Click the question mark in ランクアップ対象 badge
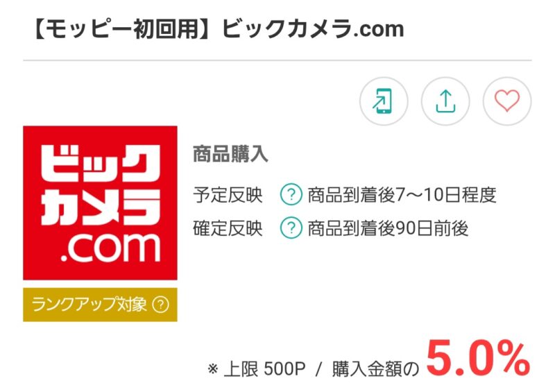 (x=161, y=305)
